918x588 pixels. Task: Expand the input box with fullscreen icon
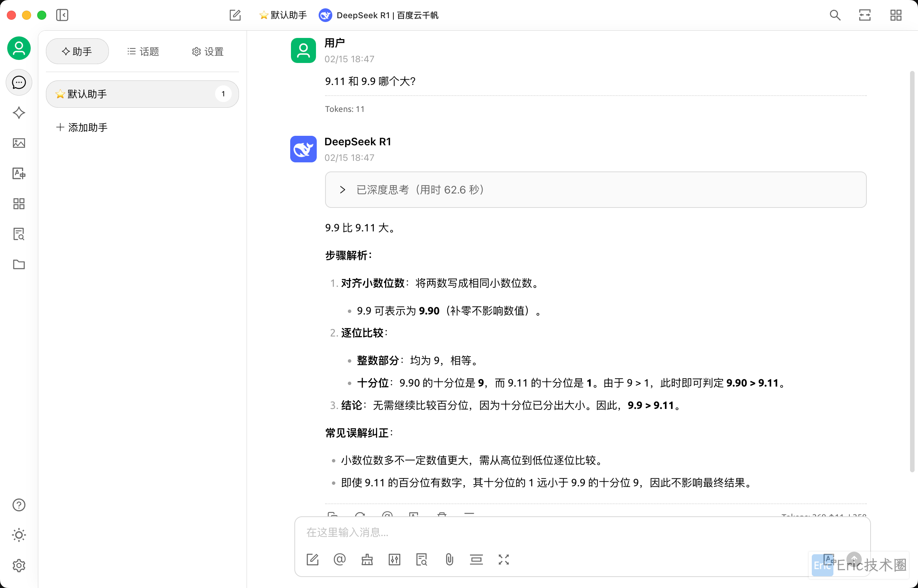click(x=504, y=560)
